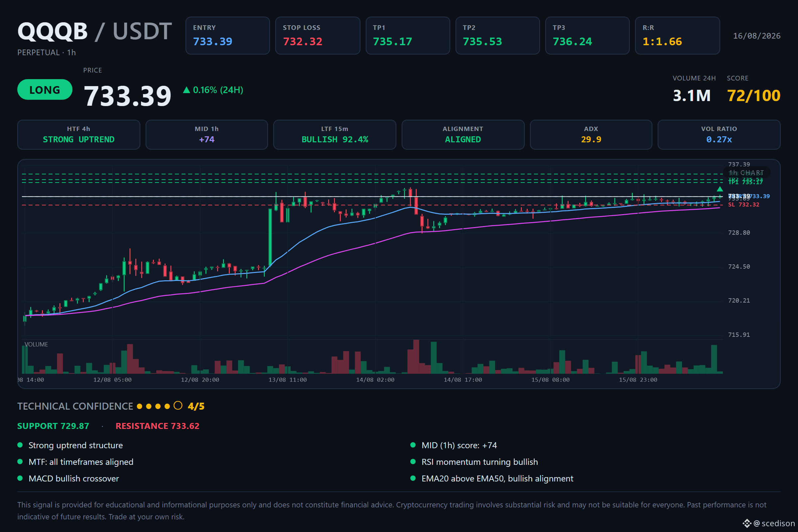Click the PERPETUAL · 1h subtitle
The height and width of the screenshot is (532, 798).
pos(47,53)
